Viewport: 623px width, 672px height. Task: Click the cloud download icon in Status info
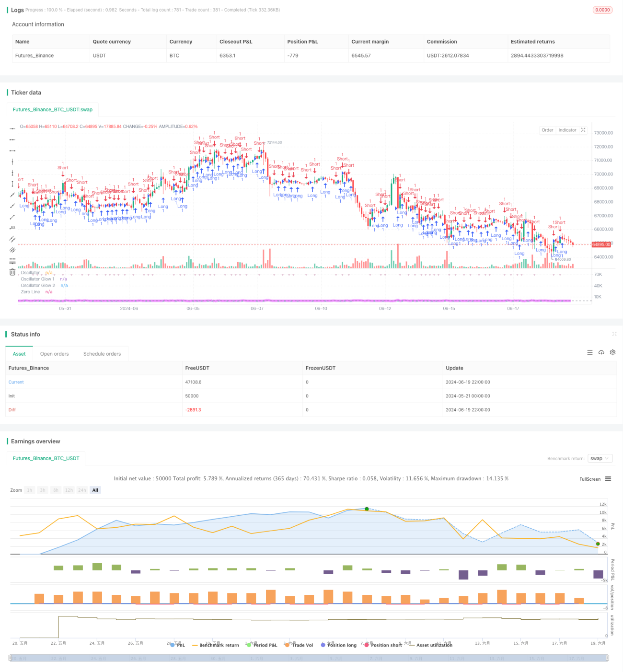pyautogui.click(x=601, y=352)
